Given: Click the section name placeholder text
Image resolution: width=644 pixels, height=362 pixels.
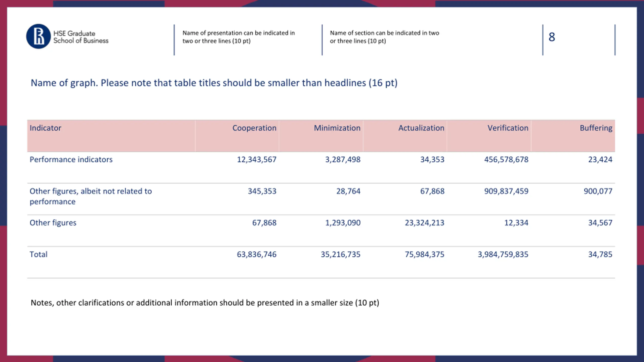Looking at the screenshot, I should 384,37.
